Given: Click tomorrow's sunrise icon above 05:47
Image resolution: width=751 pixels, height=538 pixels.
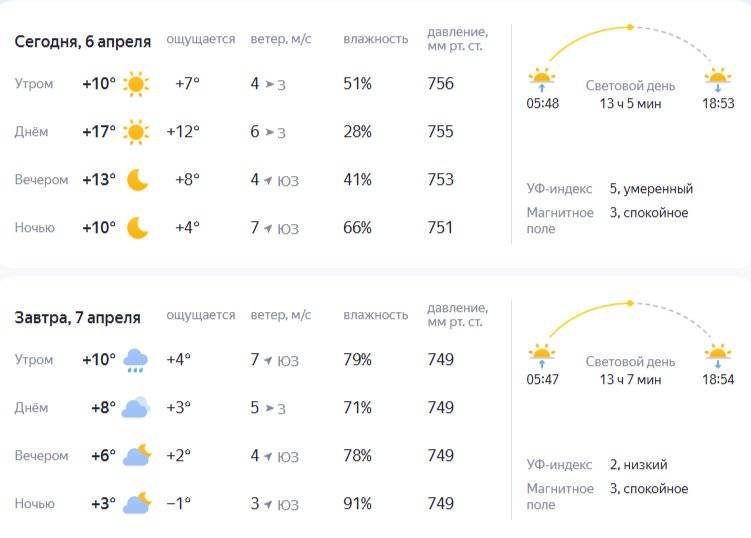Looking at the screenshot, I should pos(542,354).
